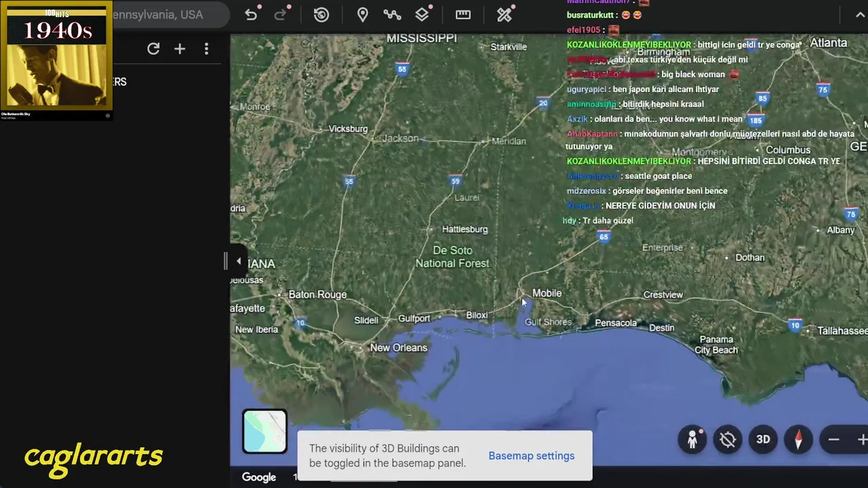Zoom out with the minus button
This screenshot has width=868, height=488.
(834, 439)
